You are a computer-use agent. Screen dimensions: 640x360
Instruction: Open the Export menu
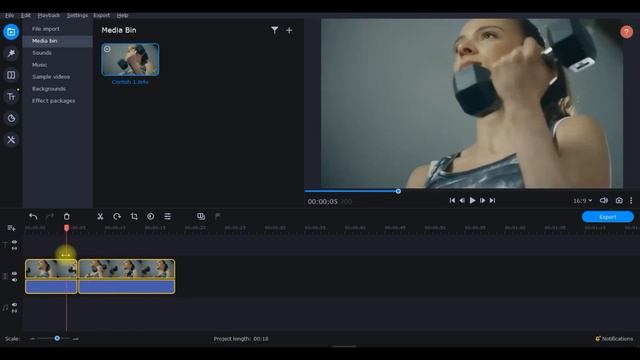click(102, 16)
